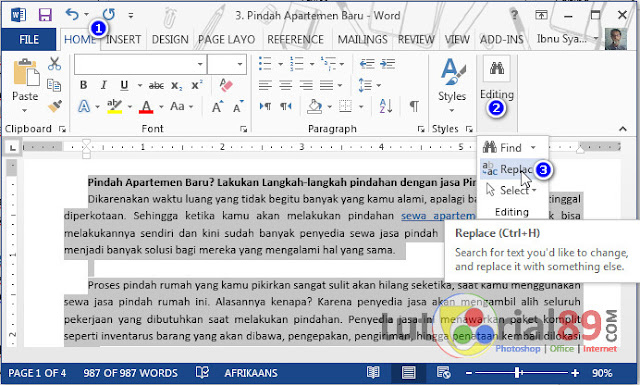This screenshot has width=640, height=385.
Task: Click the 90% zoom level
Action: click(602, 373)
